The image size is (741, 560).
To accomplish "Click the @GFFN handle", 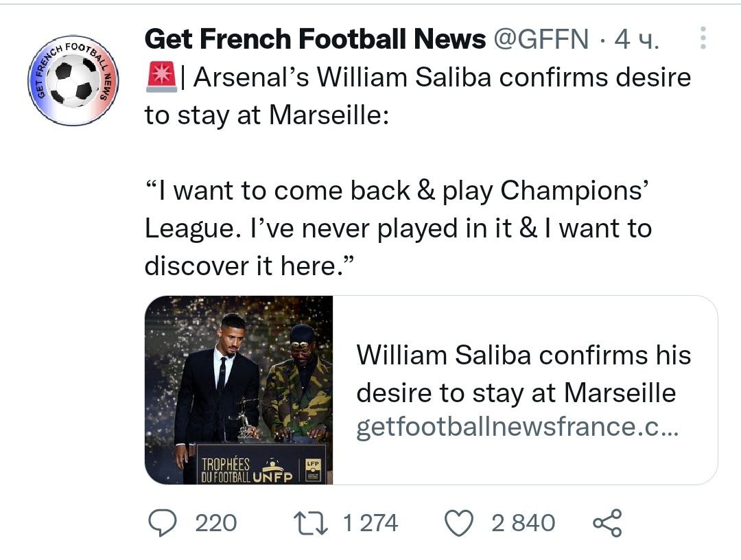I will coord(541,40).
